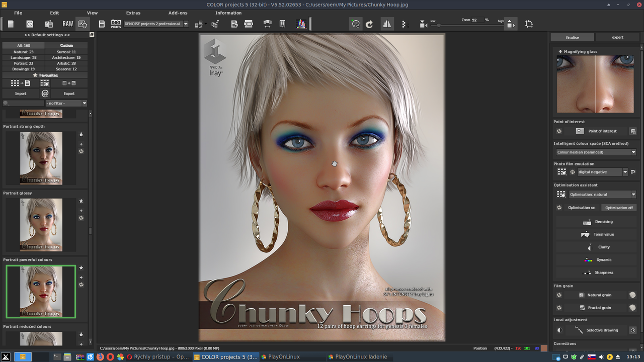Switch Optimisation on
The width and height of the screenshot is (644, 362).
point(581,208)
